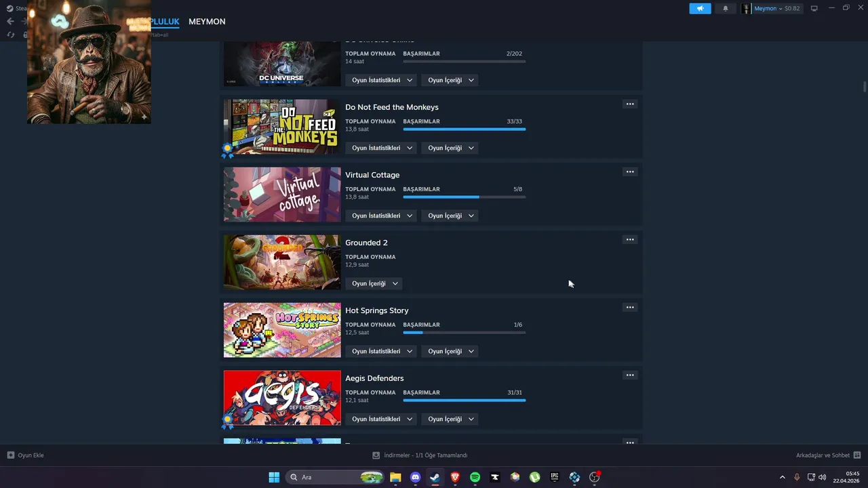Screen dimensions: 868x488
Task: Open the more options menu for Hot Springs Story
Action: [x=630, y=307]
